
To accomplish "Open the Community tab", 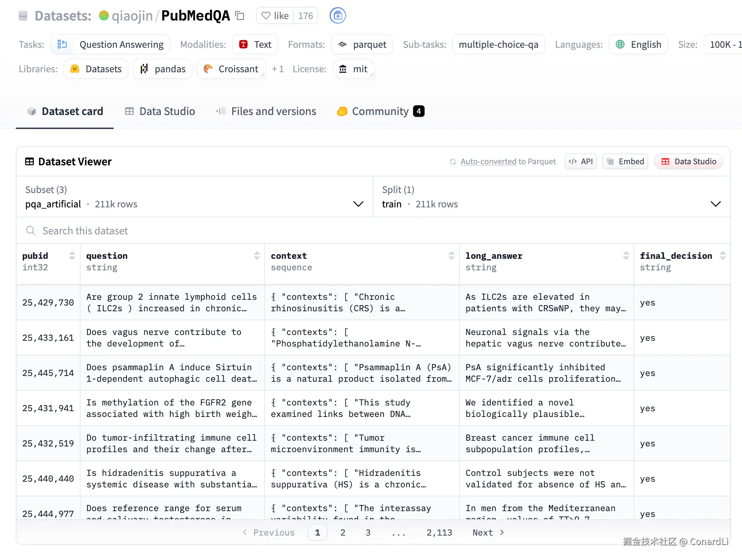I will tap(379, 111).
